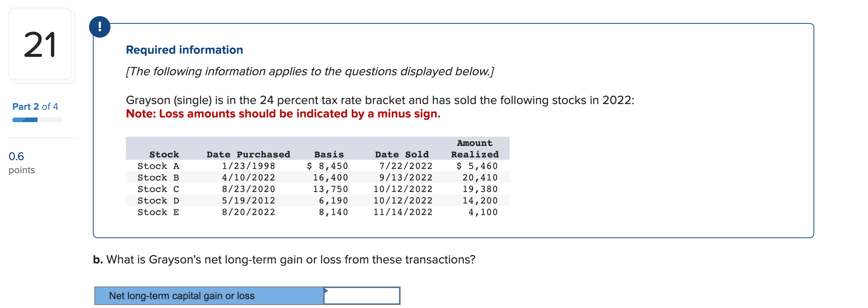Click the part progress bar

coord(37,120)
